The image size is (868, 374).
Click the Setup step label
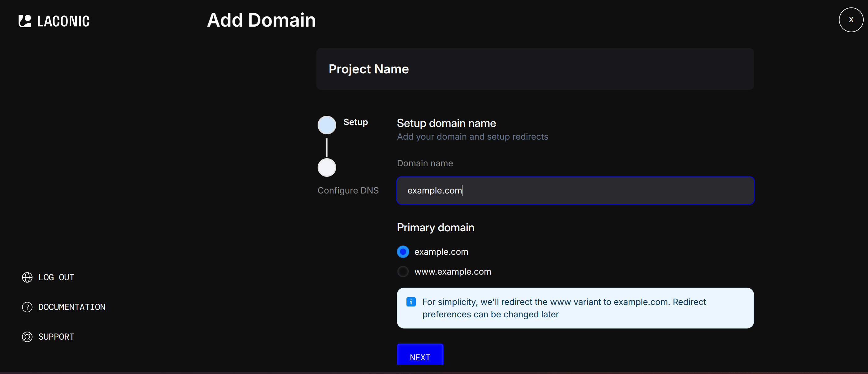(x=355, y=122)
